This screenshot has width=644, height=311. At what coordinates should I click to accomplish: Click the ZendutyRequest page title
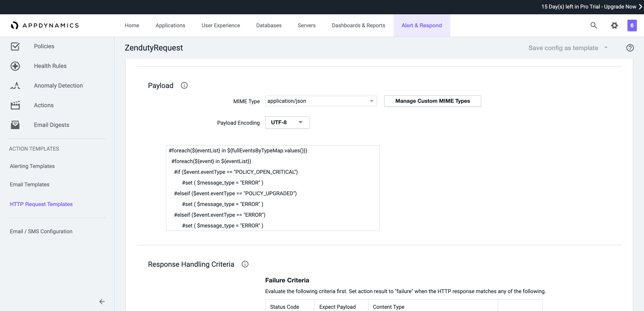tap(154, 48)
